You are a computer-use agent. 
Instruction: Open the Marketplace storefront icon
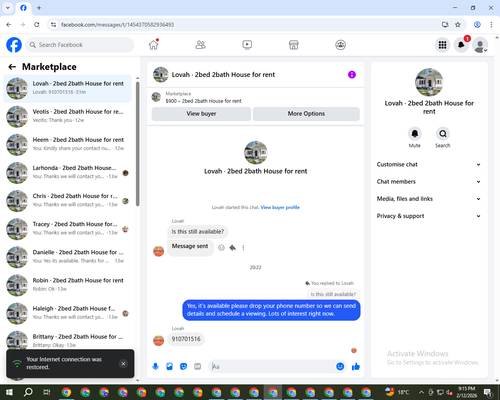(294, 45)
